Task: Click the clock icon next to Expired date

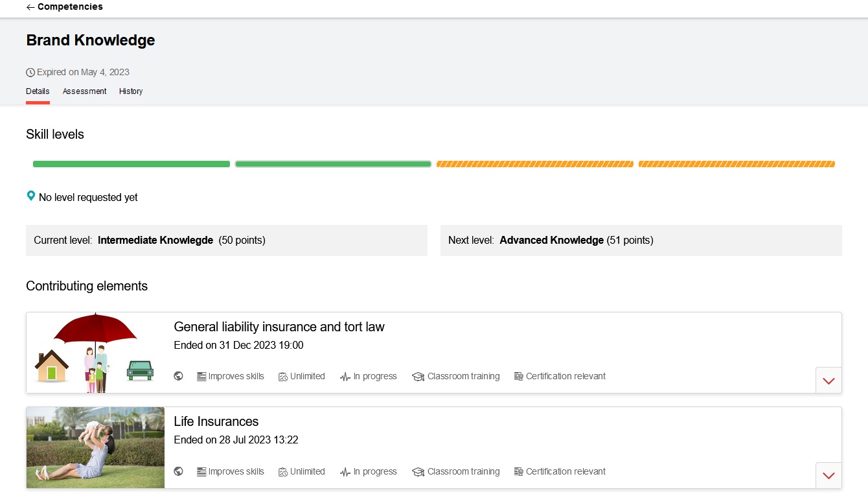Action: pyautogui.click(x=30, y=73)
